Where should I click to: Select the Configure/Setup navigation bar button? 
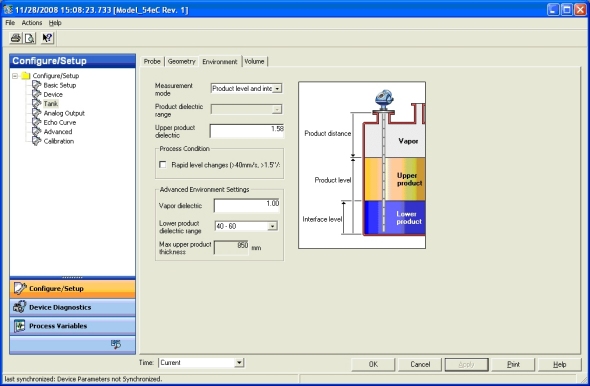pos(73,289)
